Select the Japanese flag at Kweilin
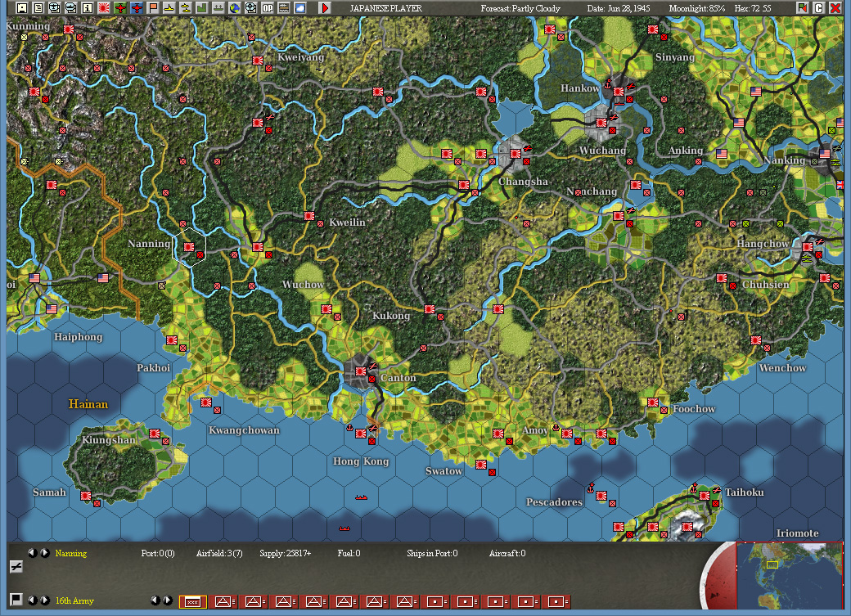Viewport: 851px width, 616px height. click(309, 216)
